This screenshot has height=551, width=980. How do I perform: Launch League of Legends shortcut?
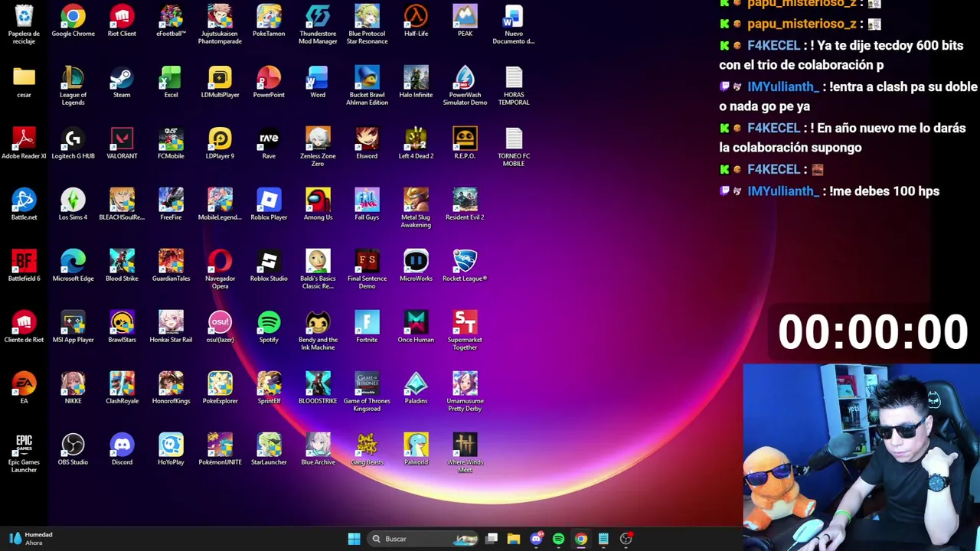pos(73,86)
